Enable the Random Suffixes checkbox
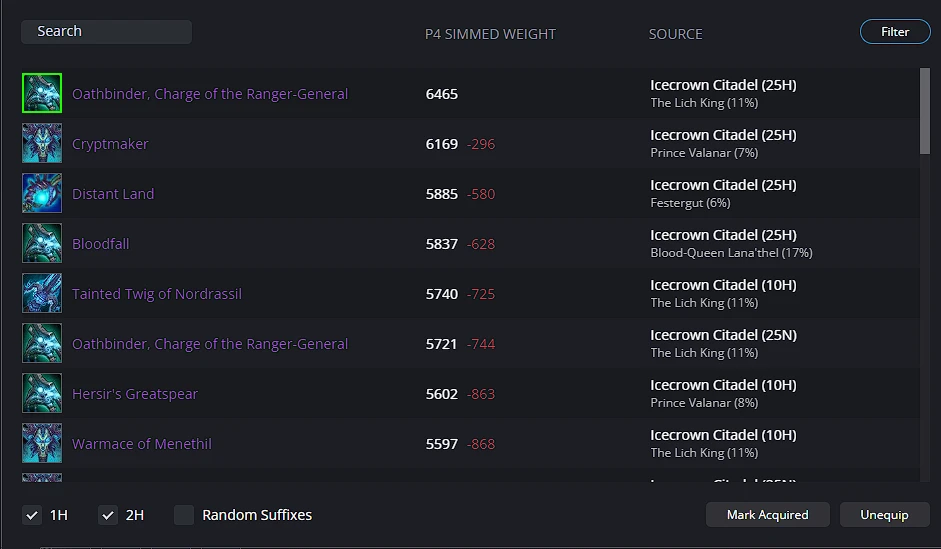 tap(184, 515)
